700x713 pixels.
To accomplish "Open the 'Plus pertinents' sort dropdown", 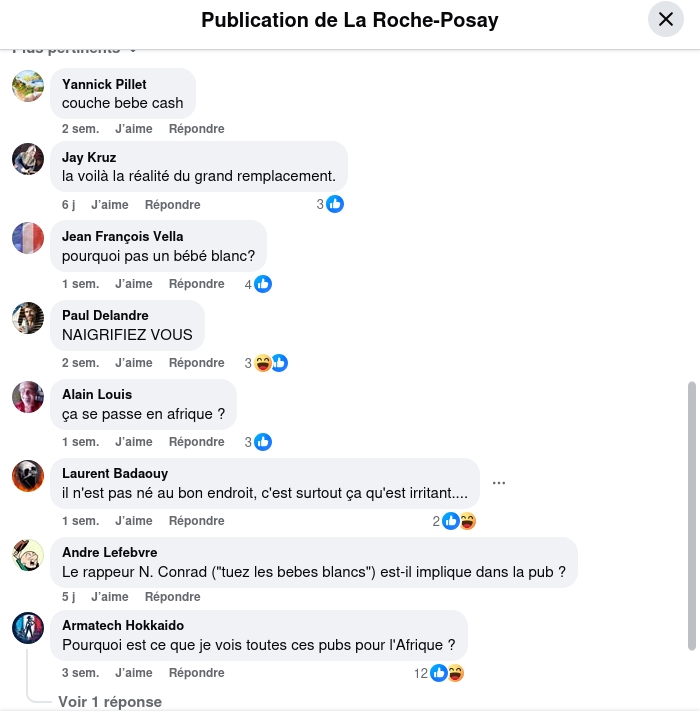I will tap(74, 50).
